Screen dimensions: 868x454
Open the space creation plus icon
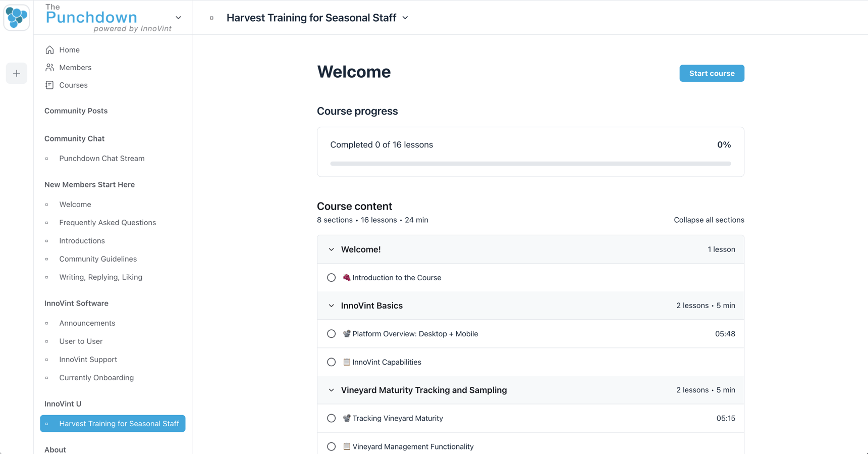[x=17, y=73]
